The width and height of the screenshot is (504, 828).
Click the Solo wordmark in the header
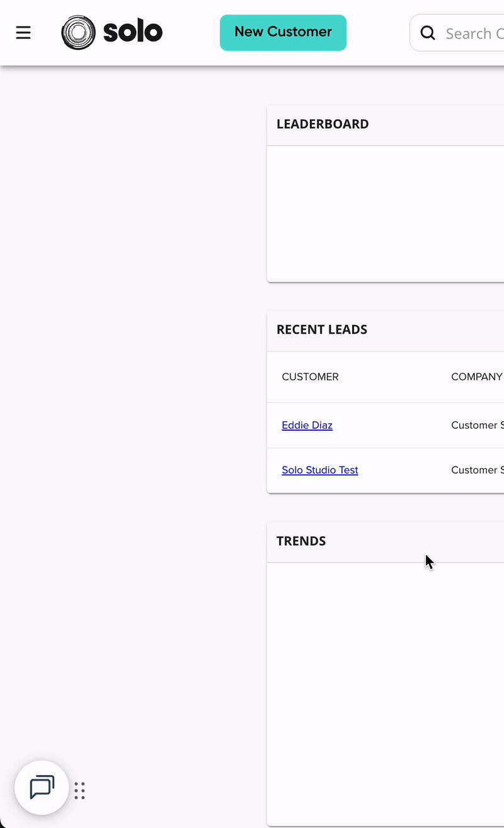tap(134, 32)
